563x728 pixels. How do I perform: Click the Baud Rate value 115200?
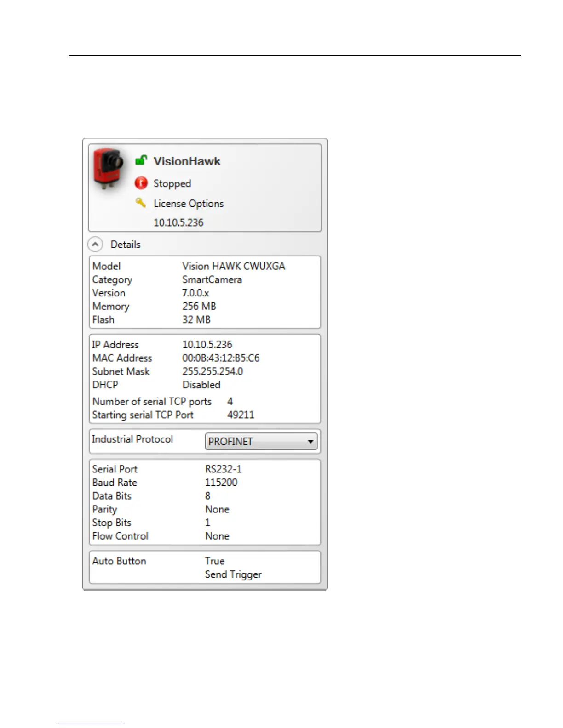[x=221, y=483]
